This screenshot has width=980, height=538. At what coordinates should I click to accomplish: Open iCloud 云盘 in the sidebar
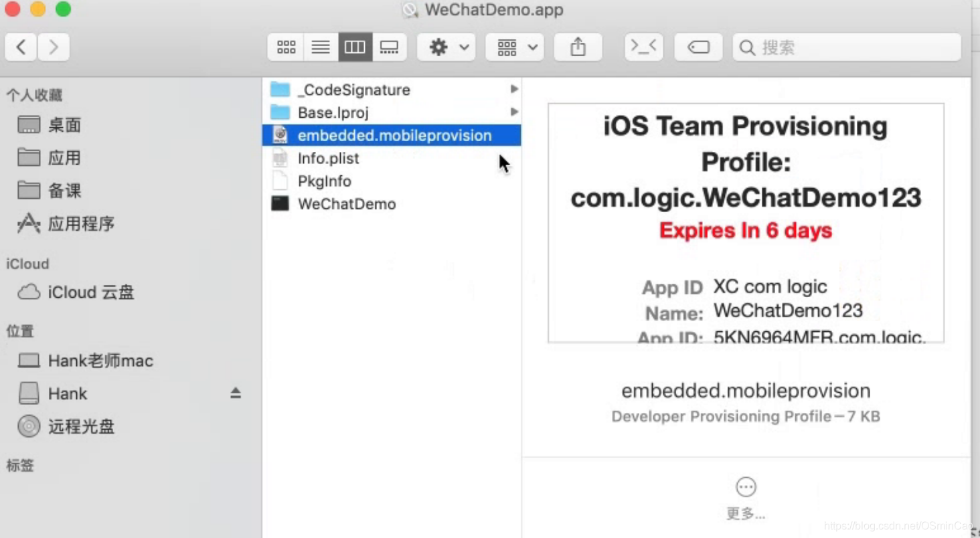click(x=91, y=292)
